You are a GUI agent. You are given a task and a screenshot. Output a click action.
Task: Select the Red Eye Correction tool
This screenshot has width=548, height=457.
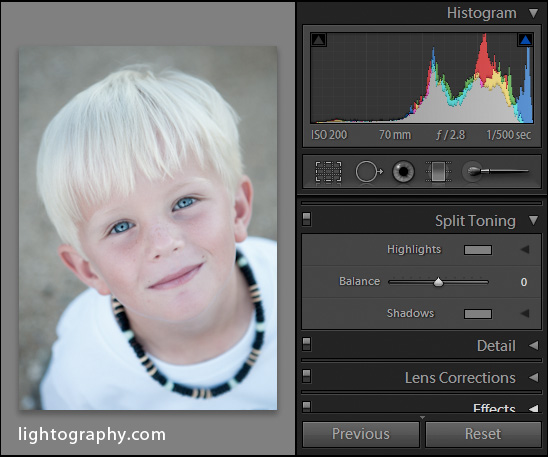point(403,172)
